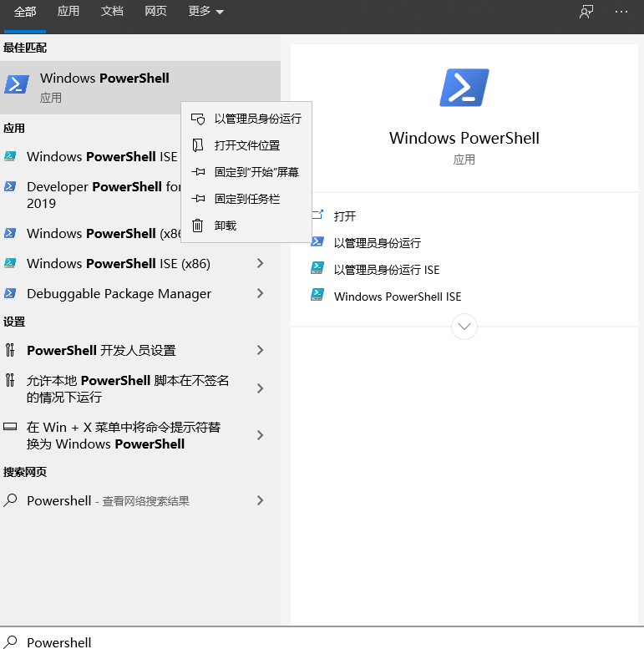Click the search magnifier icon in the search box

point(10,642)
